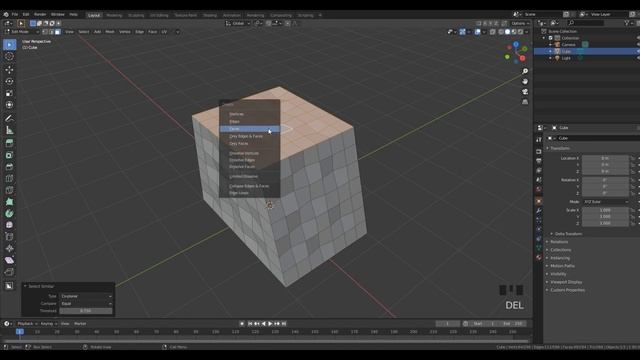Image resolution: width=640 pixels, height=360 pixels.
Task: Open the Mesh menu
Action: click(110, 32)
